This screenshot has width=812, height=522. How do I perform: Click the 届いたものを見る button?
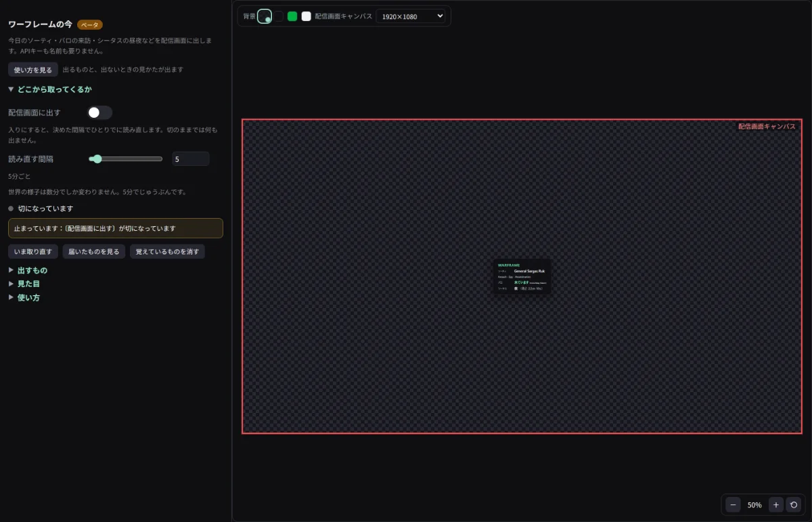point(94,252)
